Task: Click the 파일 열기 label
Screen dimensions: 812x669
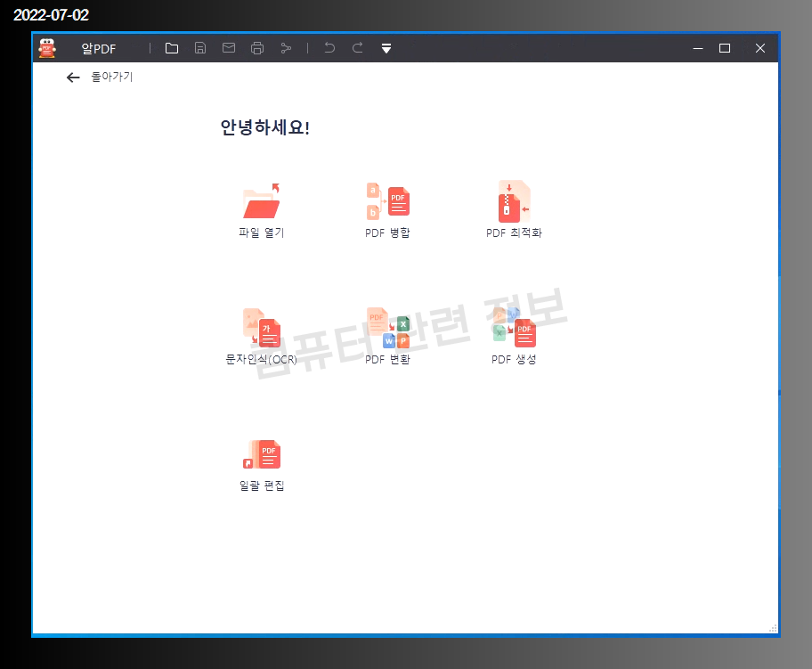Action: point(262,233)
